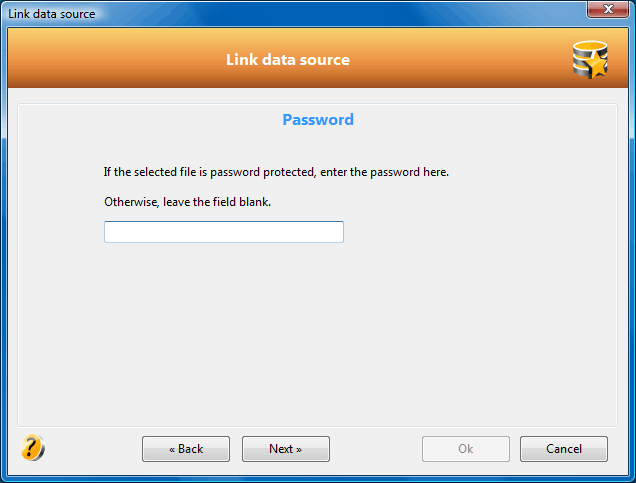Select the word 'Back' on the back button
The height and width of the screenshot is (483, 636).
click(191, 449)
